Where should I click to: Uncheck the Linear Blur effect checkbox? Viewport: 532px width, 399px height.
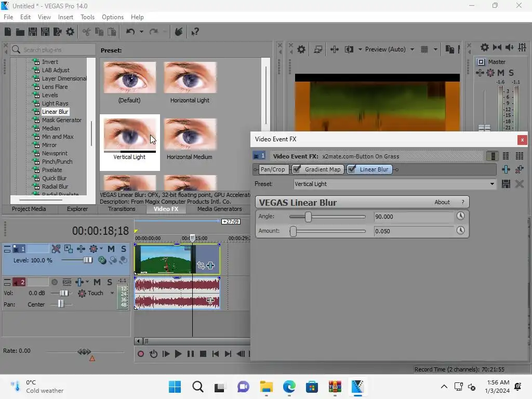352,169
